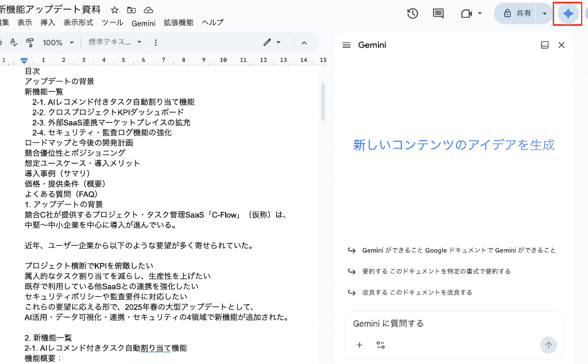Click 新しいコンテンツのアイデアを生成 heading
The height and width of the screenshot is (364, 588).
454,145
